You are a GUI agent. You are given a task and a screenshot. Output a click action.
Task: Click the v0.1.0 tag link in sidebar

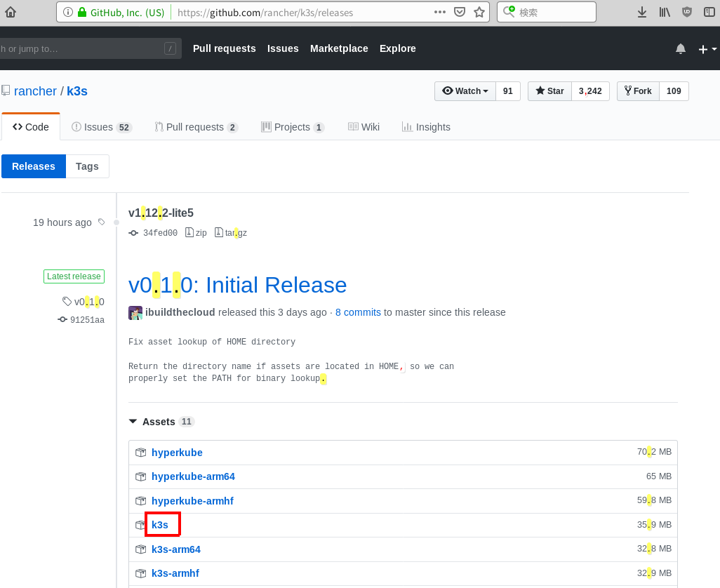(x=84, y=302)
